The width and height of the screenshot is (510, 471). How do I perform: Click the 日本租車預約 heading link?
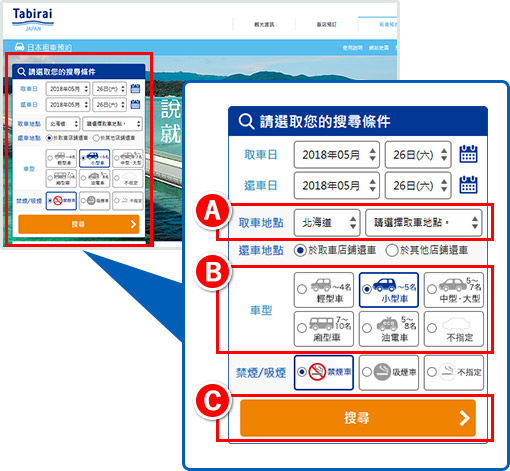click(49, 47)
